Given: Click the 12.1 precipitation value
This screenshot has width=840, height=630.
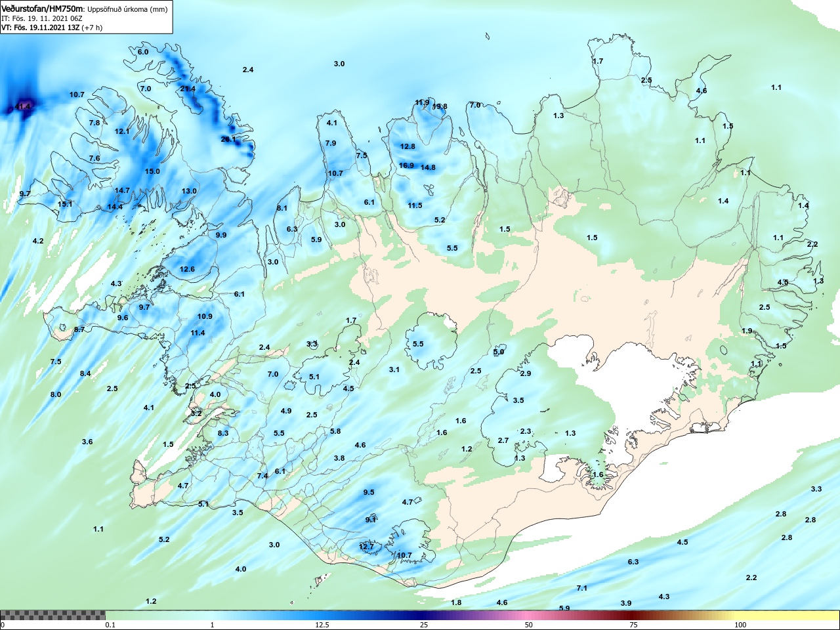Looking at the screenshot, I should [x=122, y=131].
